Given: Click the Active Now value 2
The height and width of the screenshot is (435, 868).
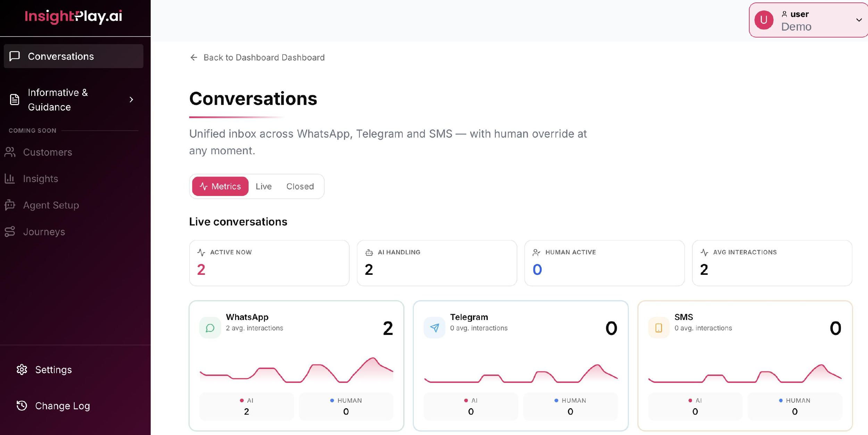Looking at the screenshot, I should 201,270.
